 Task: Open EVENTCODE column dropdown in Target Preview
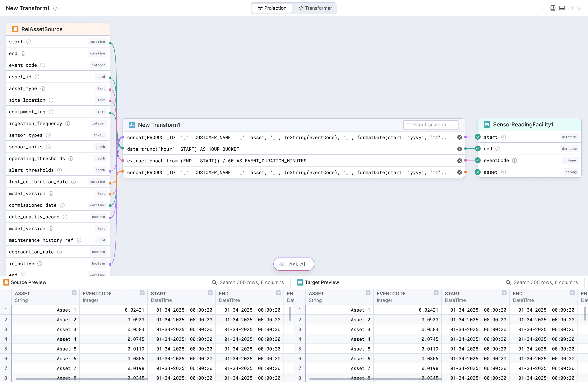click(x=436, y=293)
